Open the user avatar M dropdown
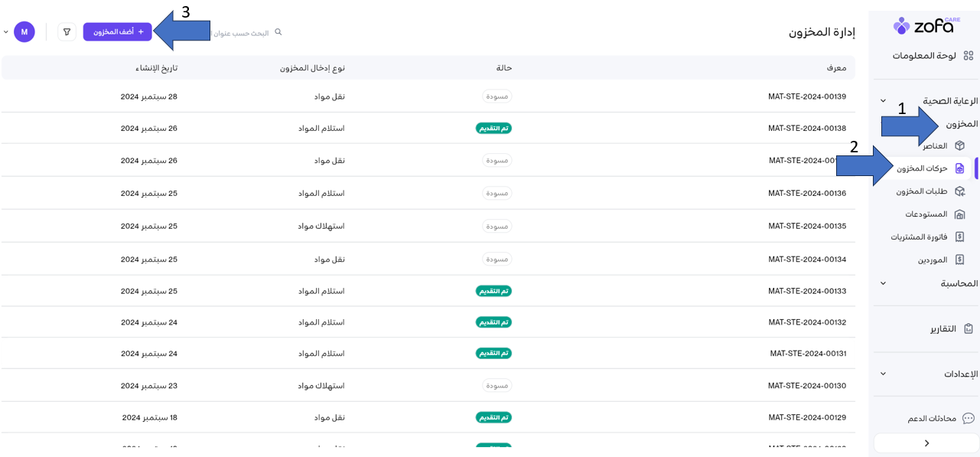This screenshot has width=980, height=457. 24,32
